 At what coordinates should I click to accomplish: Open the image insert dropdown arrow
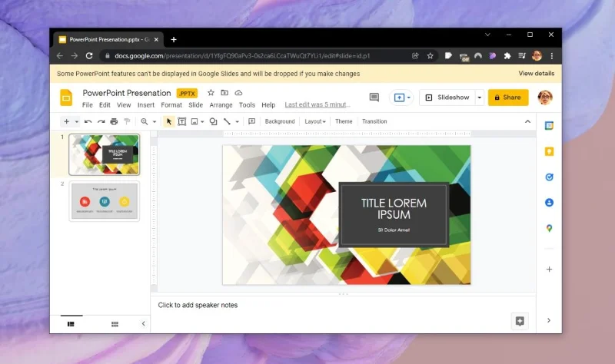pyautogui.click(x=202, y=122)
